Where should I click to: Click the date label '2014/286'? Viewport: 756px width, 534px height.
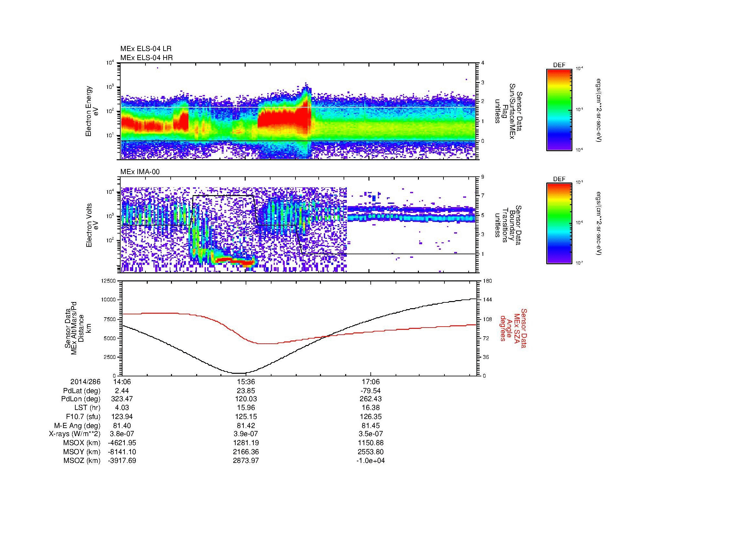coord(85,382)
